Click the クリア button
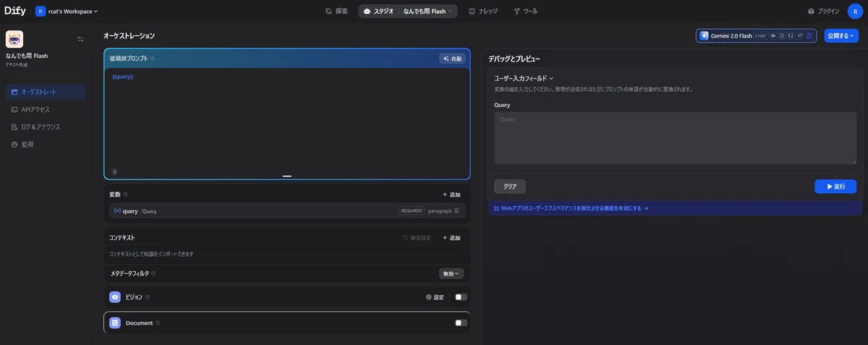 tap(510, 187)
